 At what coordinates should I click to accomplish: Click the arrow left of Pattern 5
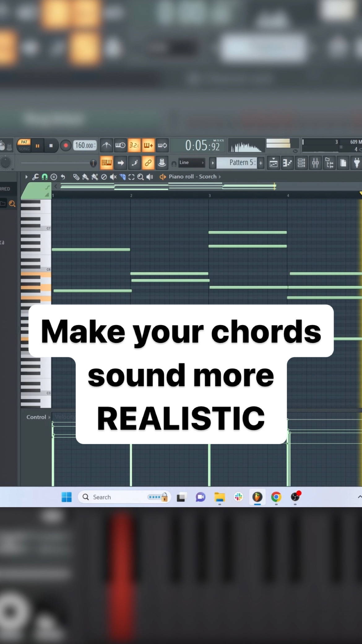pos(213,163)
